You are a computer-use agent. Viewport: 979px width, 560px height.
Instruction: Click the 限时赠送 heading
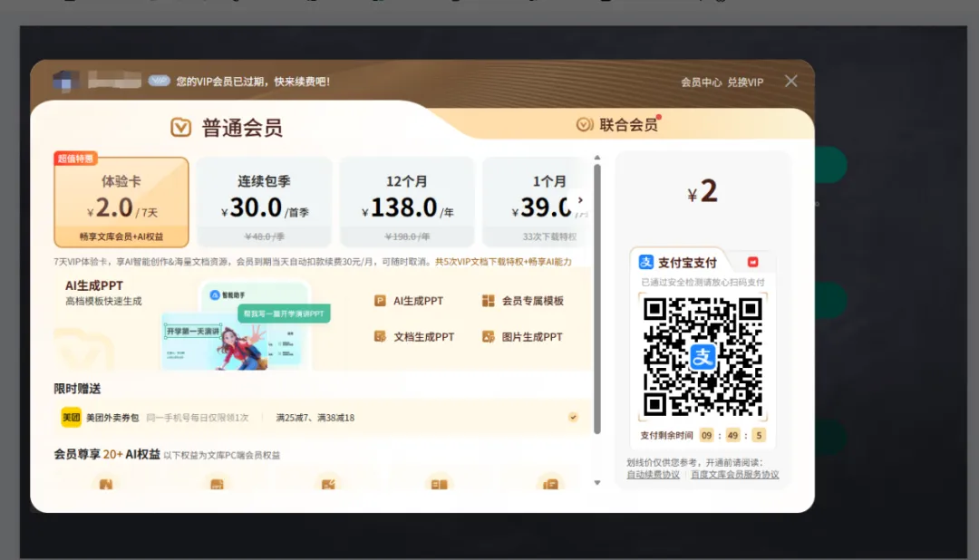pos(77,389)
